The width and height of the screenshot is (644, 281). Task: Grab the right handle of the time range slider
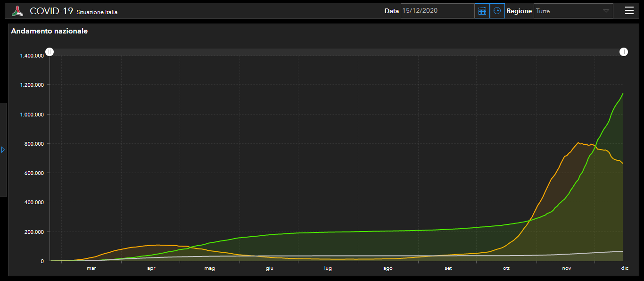(624, 52)
